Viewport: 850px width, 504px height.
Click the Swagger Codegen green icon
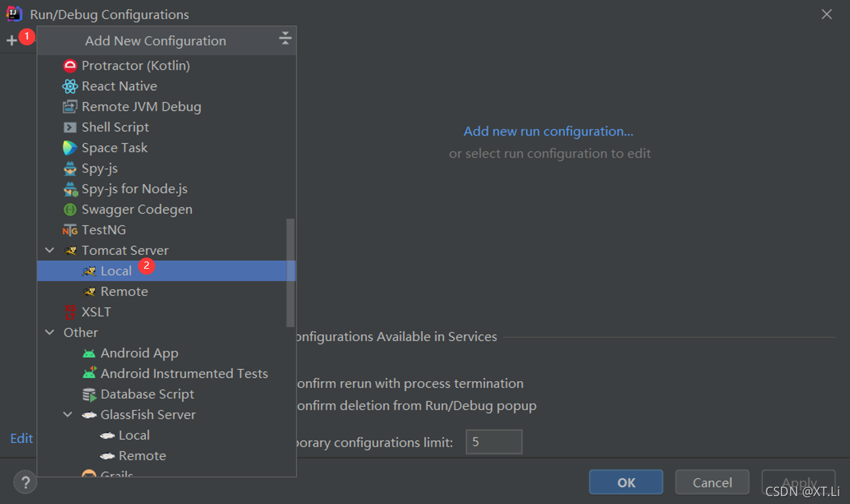tap(70, 210)
